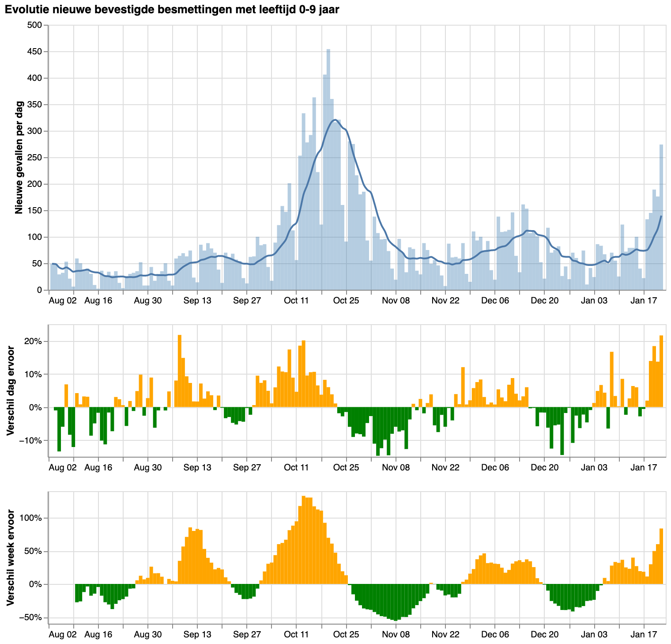
Task: Click the chart title about 0-9 jaar
Action: click(x=172, y=10)
